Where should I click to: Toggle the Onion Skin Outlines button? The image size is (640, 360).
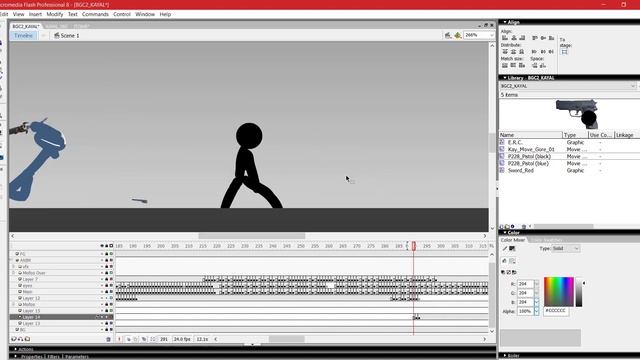[136, 339]
